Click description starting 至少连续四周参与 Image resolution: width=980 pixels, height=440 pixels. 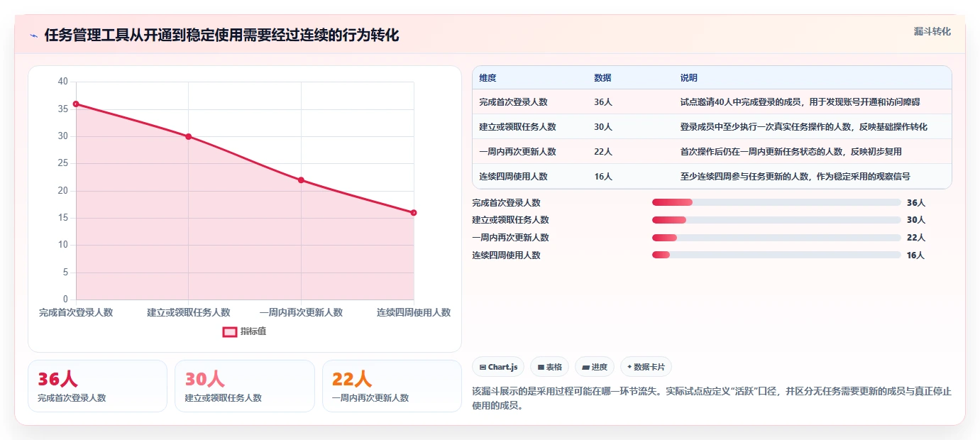pos(795,177)
